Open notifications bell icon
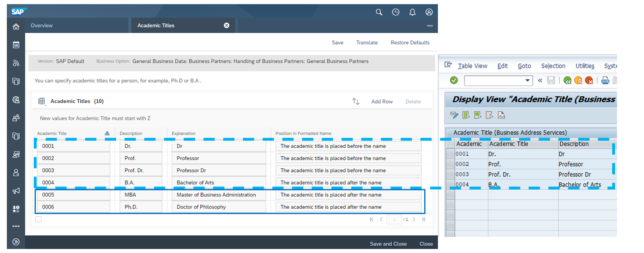The width and height of the screenshot is (644, 253). (x=413, y=12)
